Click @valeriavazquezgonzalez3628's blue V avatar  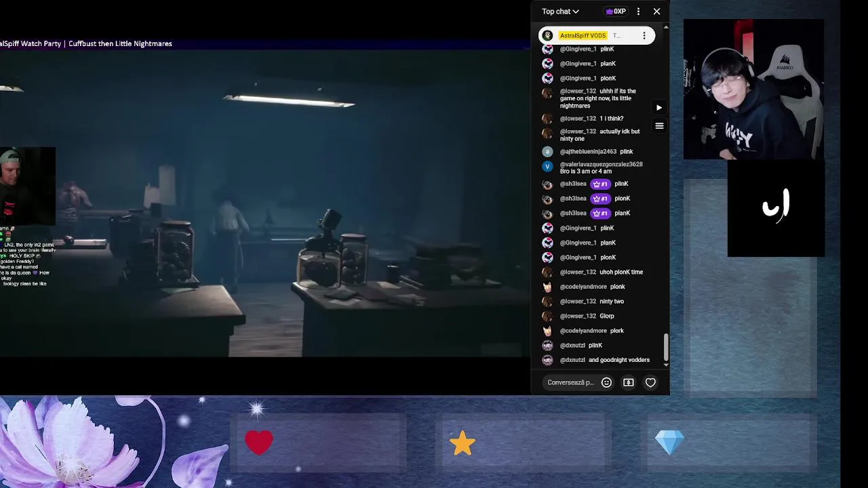click(548, 166)
